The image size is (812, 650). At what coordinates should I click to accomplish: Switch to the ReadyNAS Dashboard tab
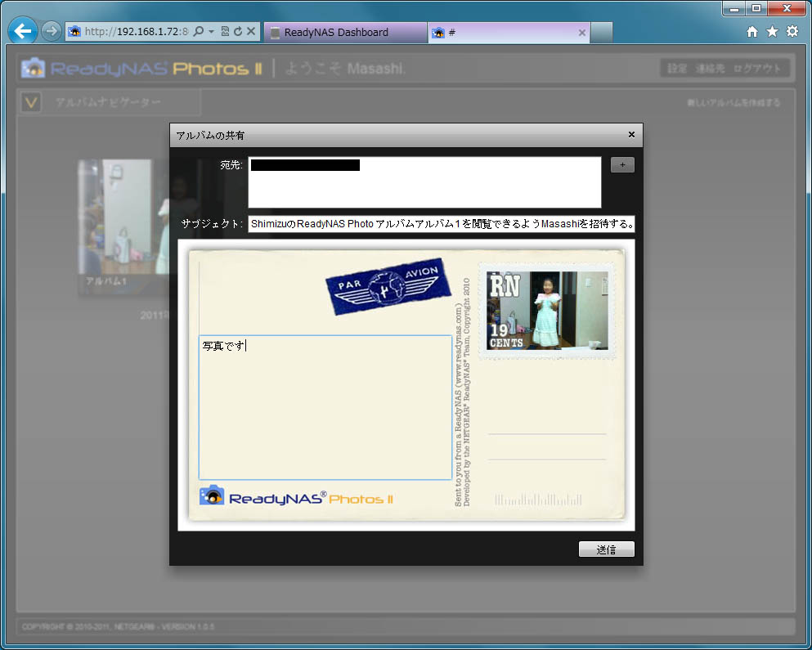(x=343, y=33)
